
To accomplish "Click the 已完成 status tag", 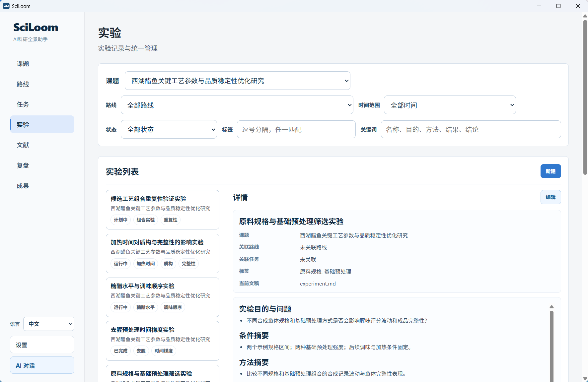I will click(120, 351).
